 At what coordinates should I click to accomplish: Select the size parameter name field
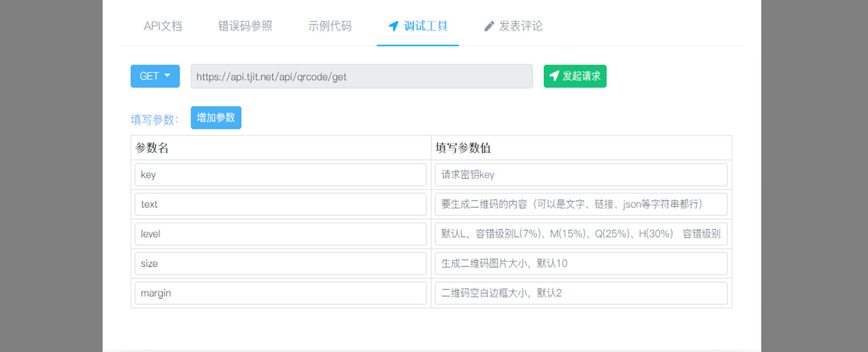click(280, 263)
